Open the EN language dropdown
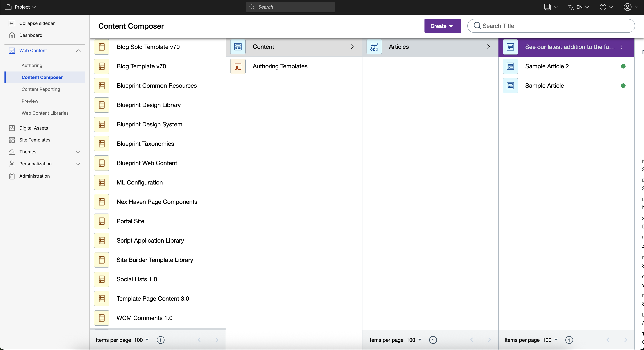Screen dimensions: 644x350 tap(578, 7)
